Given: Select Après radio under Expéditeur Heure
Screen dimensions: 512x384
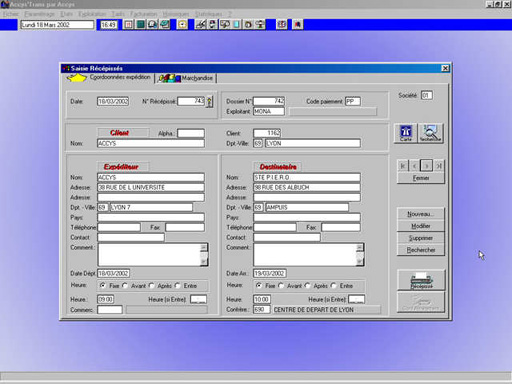Looking at the screenshot, I should pyautogui.click(x=152, y=286).
